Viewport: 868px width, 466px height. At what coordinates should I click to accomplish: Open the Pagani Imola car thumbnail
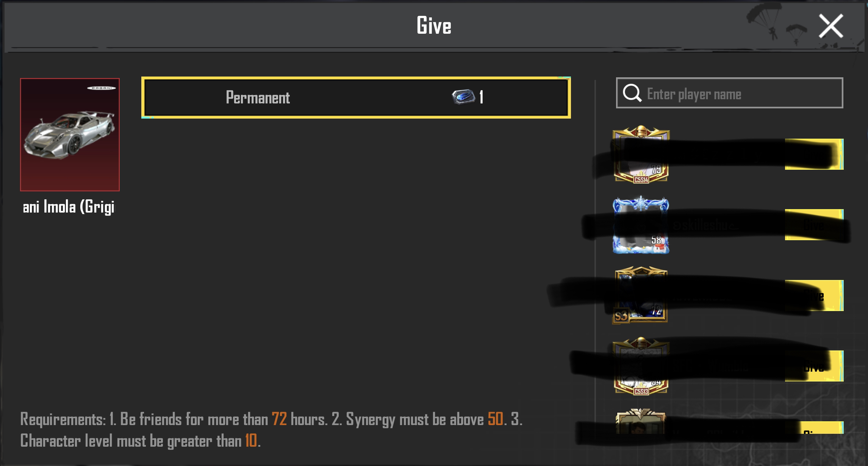point(70,134)
